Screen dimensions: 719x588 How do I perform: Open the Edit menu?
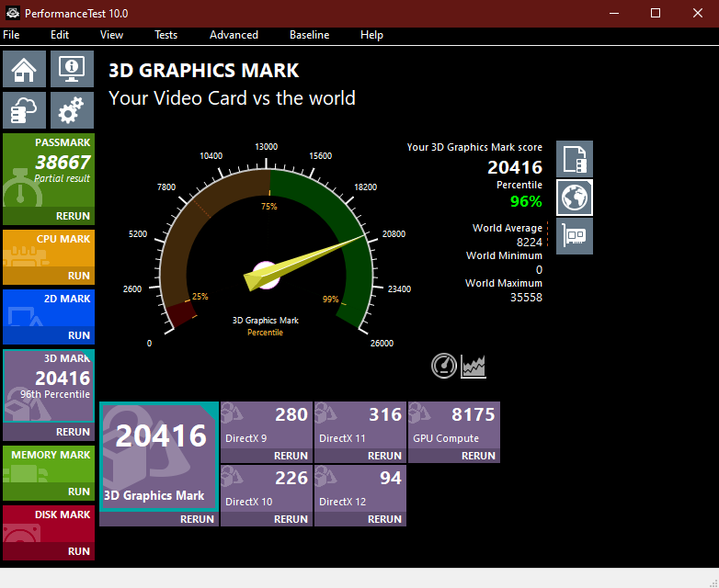60,35
